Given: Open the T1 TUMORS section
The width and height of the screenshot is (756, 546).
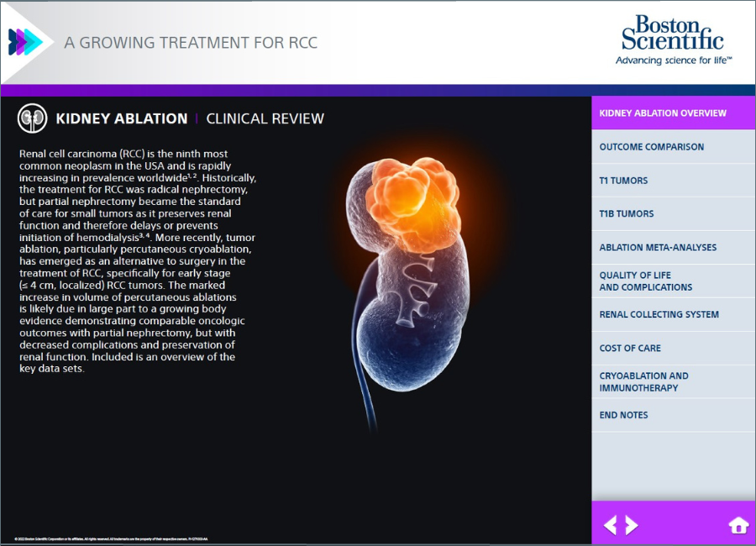Looking at the screenshot, I should click(672, 180).
